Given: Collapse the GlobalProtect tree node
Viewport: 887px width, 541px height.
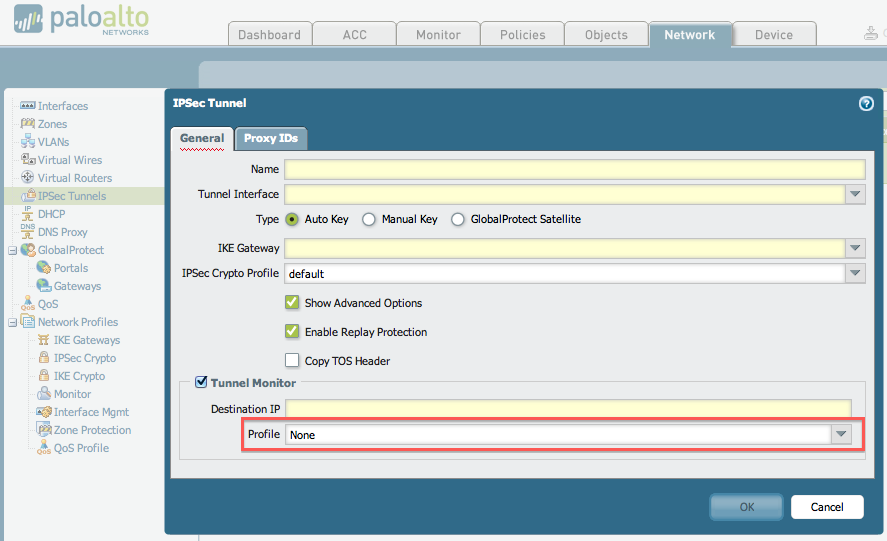Looking at the screenshot, I should click(x=12, y=250).
